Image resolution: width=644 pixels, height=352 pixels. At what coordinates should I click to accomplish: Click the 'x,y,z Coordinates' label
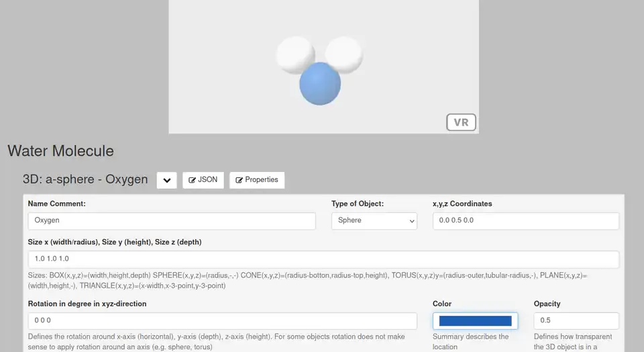(462, 204)
